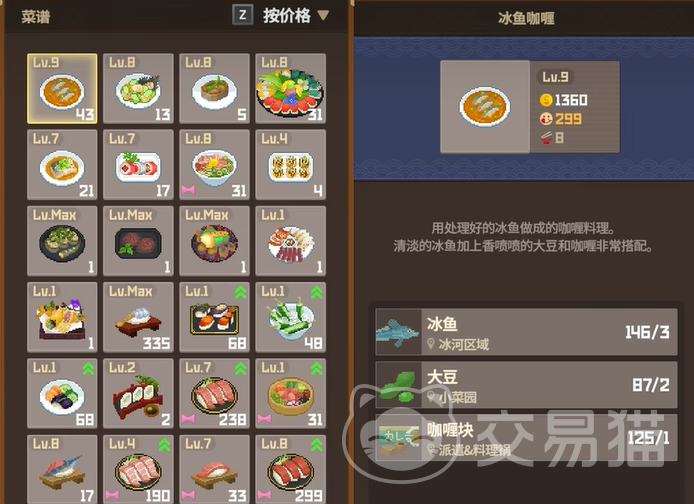Click the 菜谱 recipe panel title

36,17
